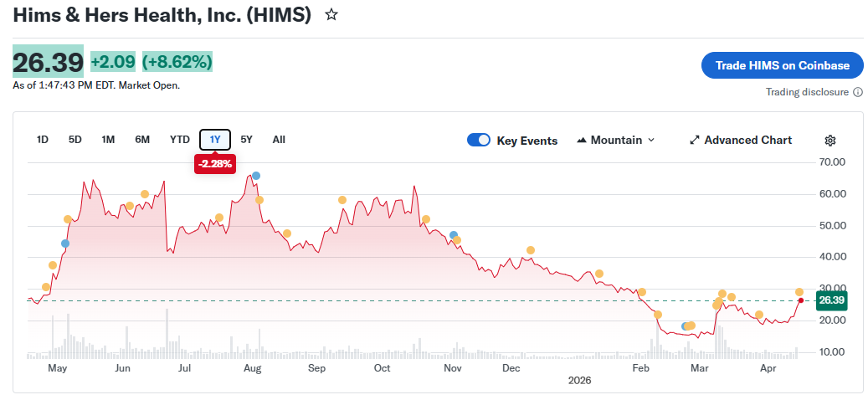Click the orange event marker in mid-September
This screenshot has height=400, width=868.
coord(342,200)
